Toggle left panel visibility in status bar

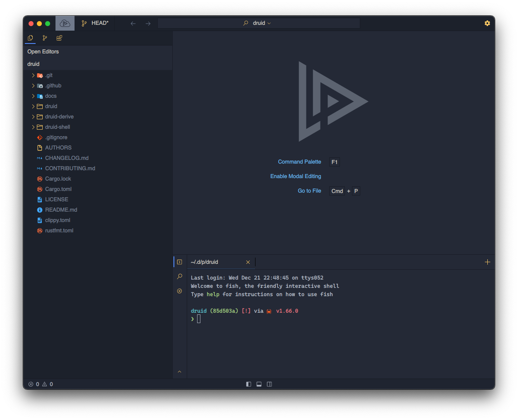[x=248, y=384]
